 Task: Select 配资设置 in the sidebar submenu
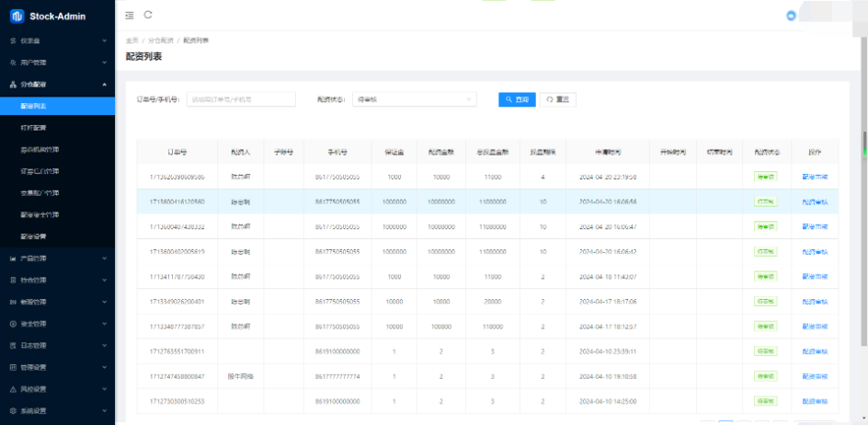58,236
